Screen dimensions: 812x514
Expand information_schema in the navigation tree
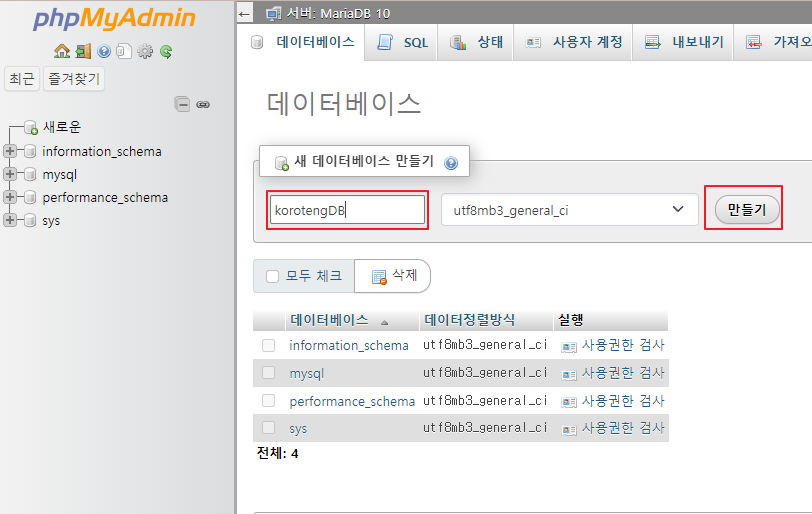click(x=9, y=151)
